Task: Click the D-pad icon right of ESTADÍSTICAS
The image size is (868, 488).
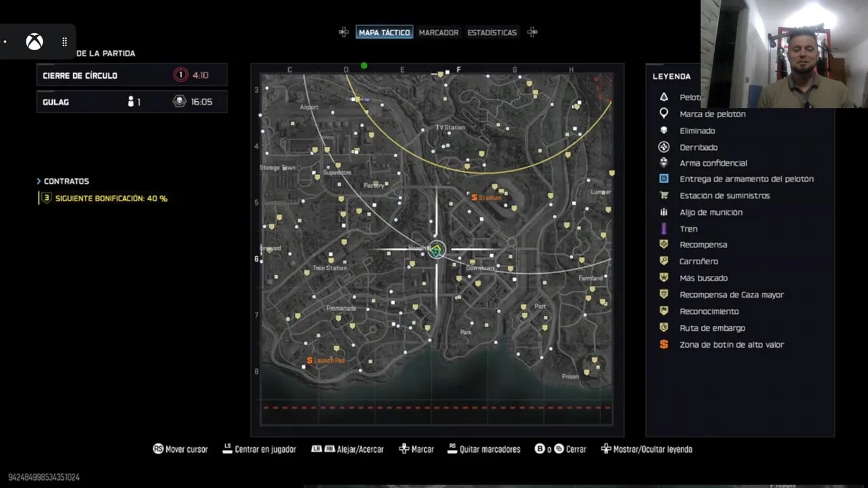Action: point(532,32)
